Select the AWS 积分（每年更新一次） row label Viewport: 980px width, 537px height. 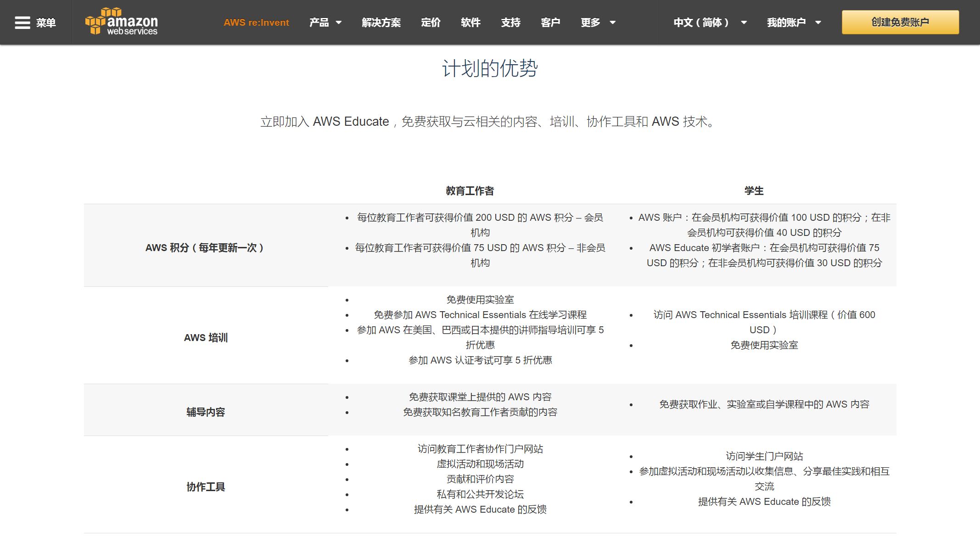tap(205, 247)
